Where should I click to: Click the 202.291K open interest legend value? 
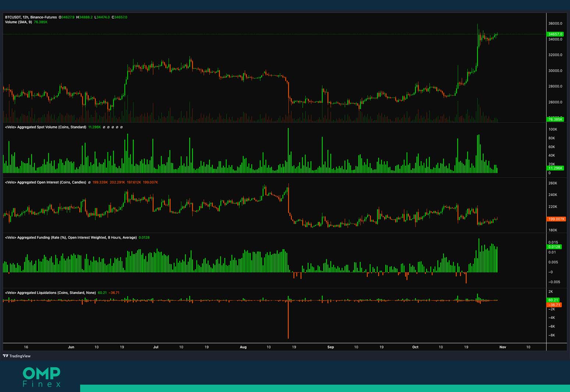(x=117, y=182)
